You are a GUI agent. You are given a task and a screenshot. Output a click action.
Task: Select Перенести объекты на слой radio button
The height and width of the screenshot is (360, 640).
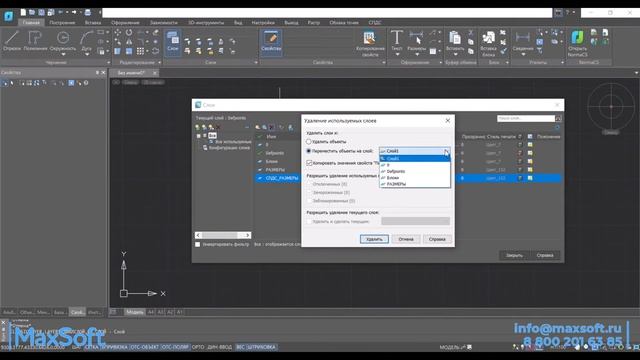pos(309,151)
